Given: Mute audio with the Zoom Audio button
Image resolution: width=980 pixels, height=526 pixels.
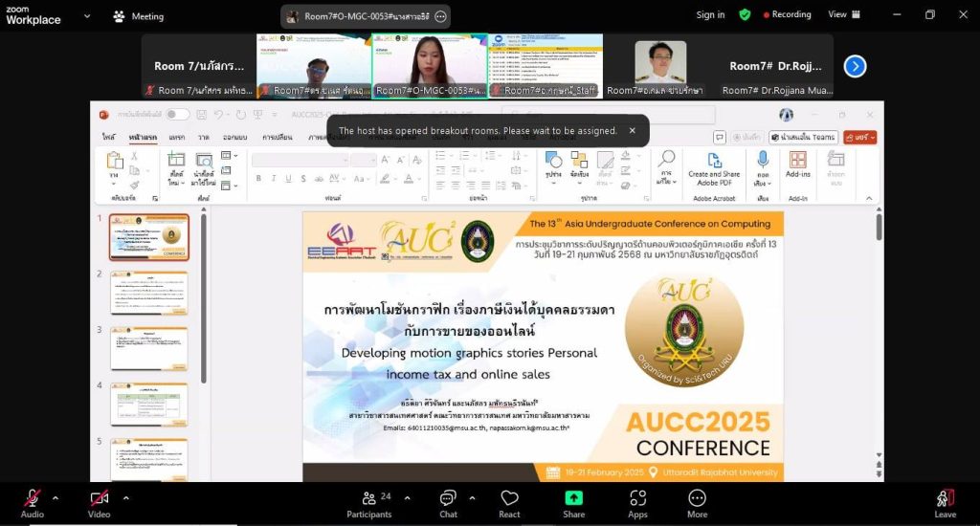Looking at the screenshot, I should point(32,503).
